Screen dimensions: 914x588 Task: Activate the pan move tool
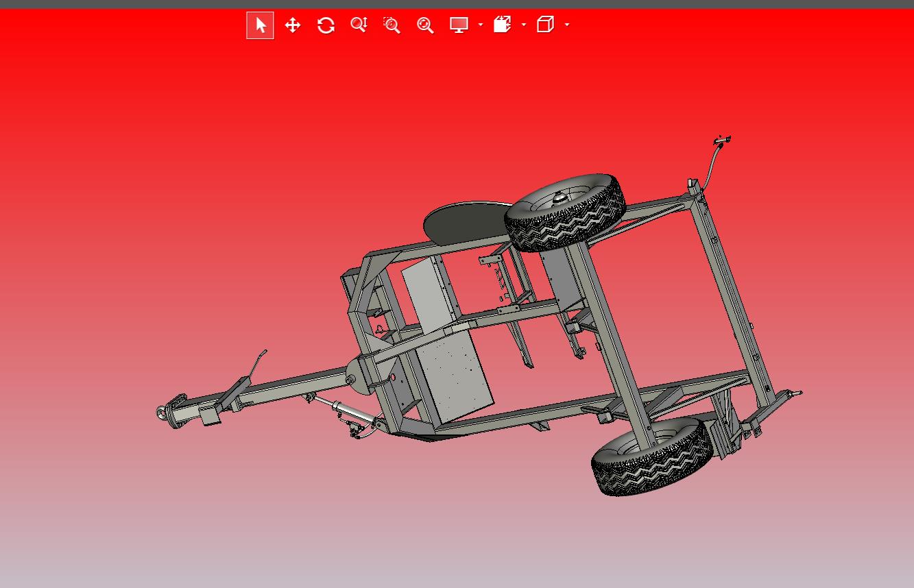click(x=293, y=25)
